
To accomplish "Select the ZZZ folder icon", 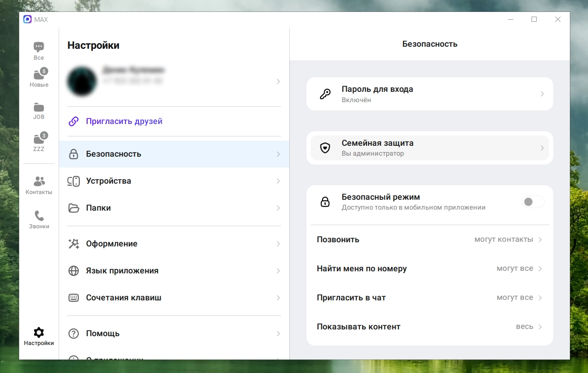I will 39,140.
